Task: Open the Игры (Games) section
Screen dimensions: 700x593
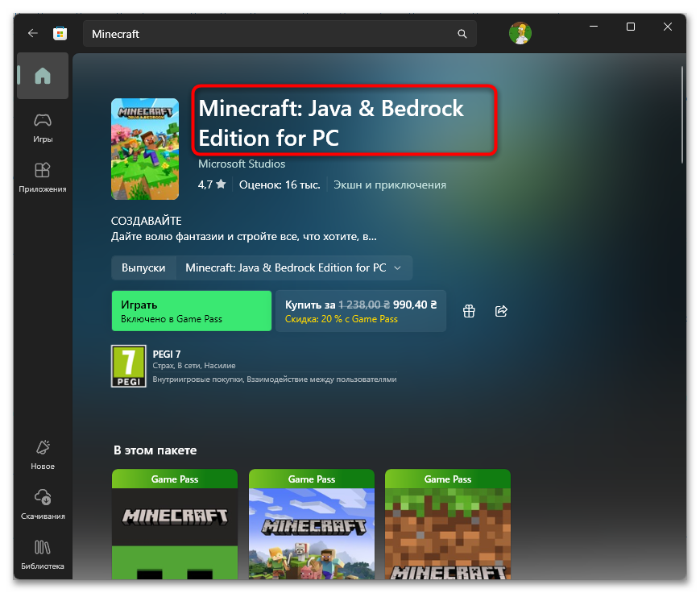Action: 43,127
